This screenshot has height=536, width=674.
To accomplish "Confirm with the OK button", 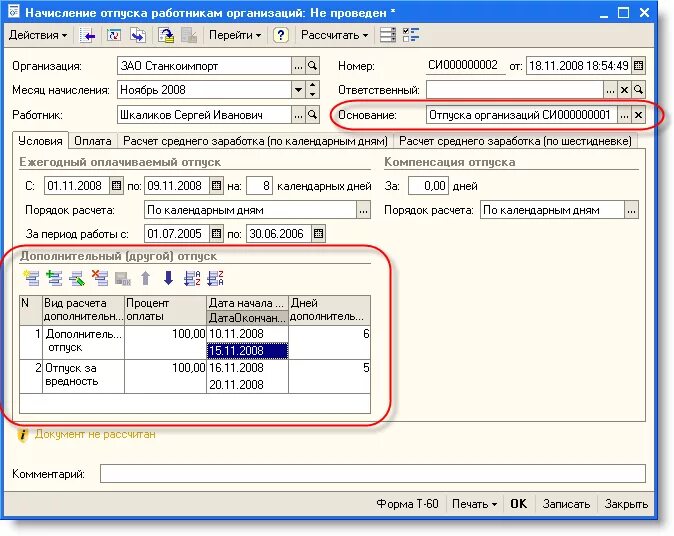I will coord(518,504).
